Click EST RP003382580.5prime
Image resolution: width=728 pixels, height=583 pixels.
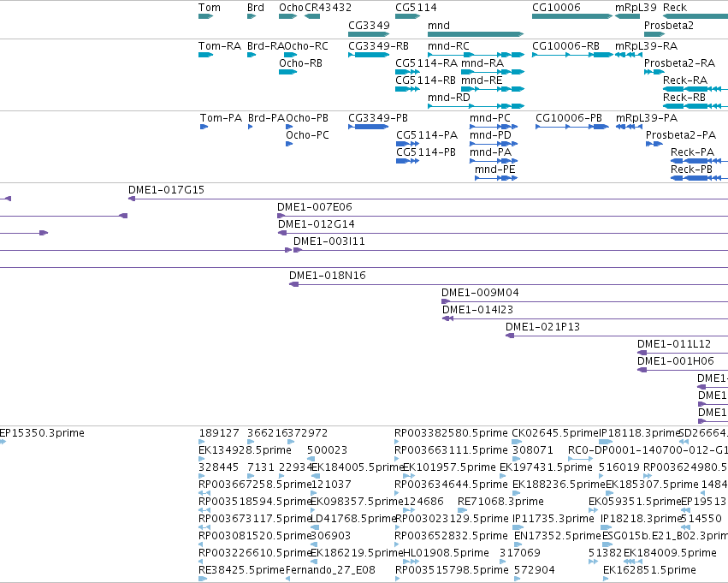click(397, 442)
